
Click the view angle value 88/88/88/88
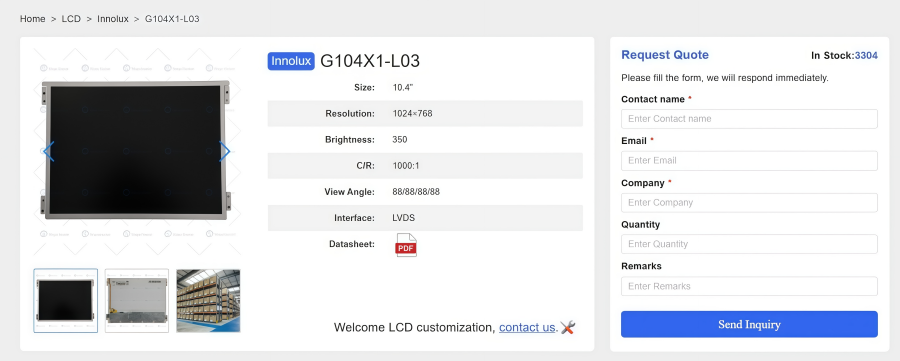416,192
